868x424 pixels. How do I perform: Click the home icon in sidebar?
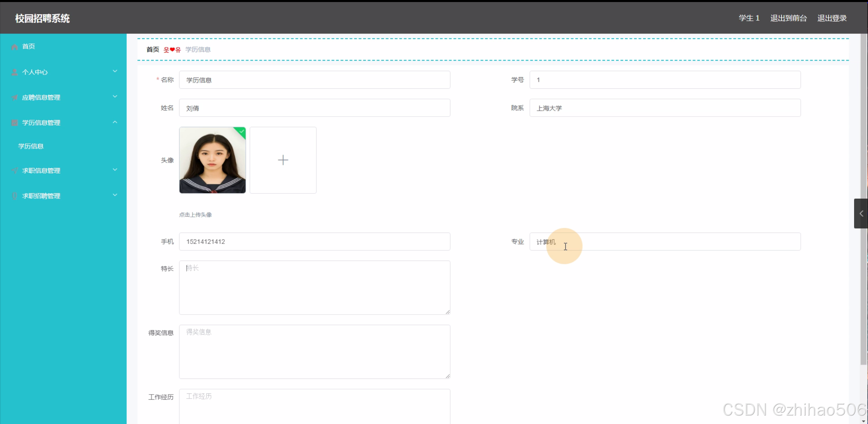coord(14,47)
